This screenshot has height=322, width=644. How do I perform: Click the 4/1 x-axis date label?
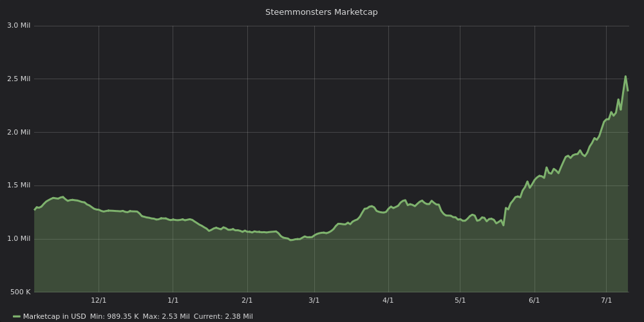388,301
